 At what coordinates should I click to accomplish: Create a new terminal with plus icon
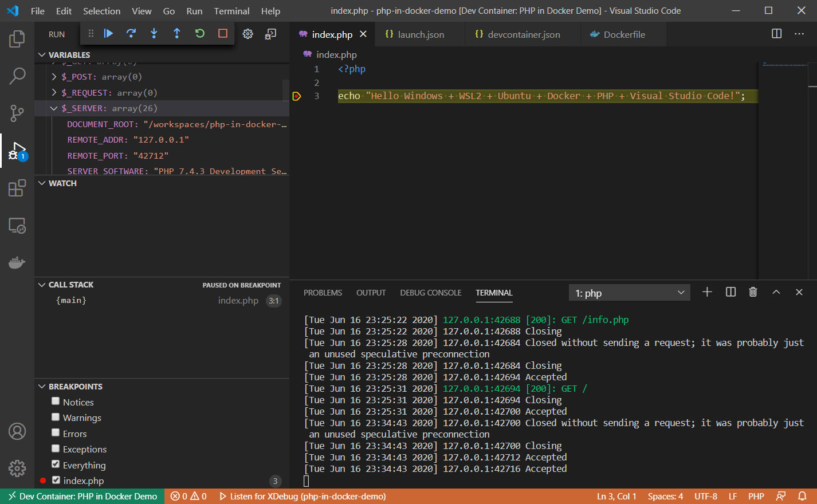[707, 292]
